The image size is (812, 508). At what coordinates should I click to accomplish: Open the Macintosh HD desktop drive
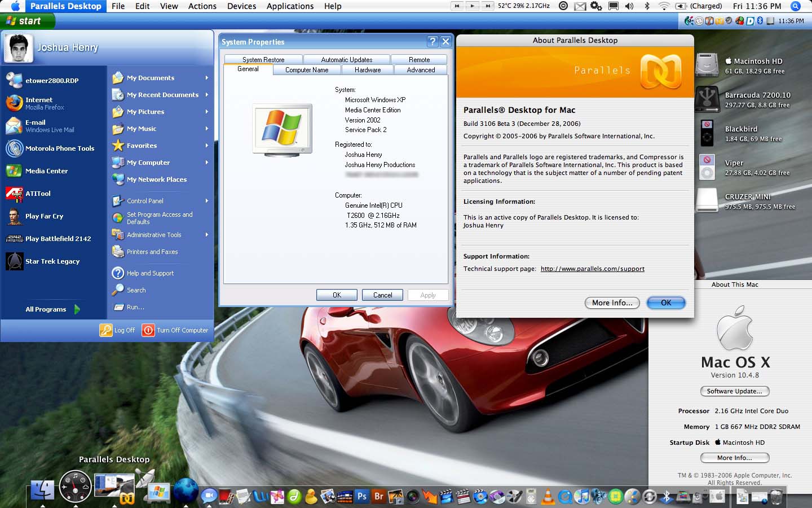tap(707, 65)
